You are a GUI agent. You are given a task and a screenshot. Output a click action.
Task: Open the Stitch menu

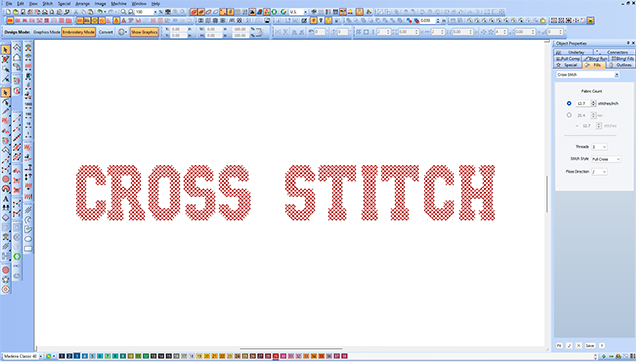47,3
